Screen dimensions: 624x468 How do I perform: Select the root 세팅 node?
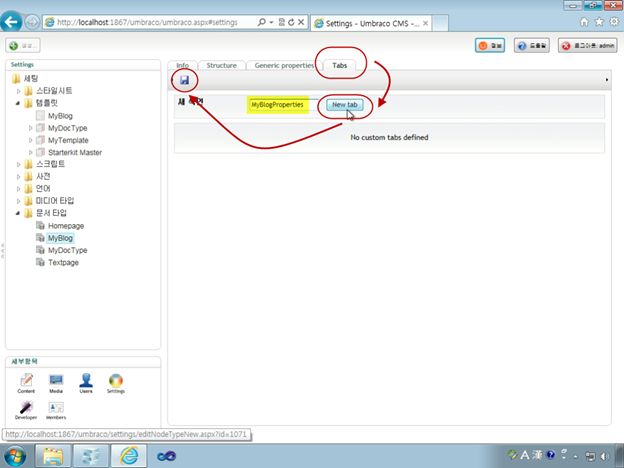pyautogui.click(x=31, y=78)
